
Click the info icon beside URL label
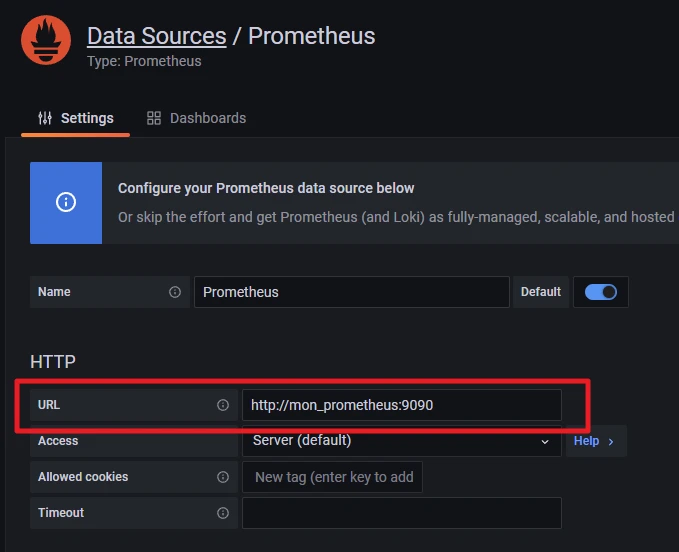pyautogui.click(x=223, y=405)
